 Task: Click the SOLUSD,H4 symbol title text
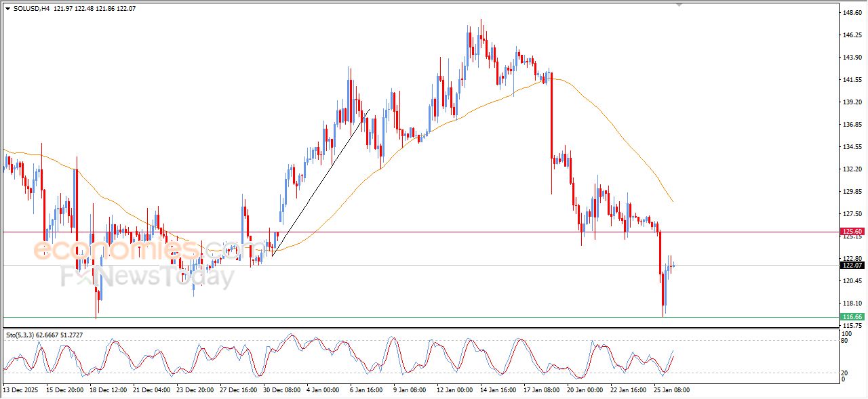point(32,9)
